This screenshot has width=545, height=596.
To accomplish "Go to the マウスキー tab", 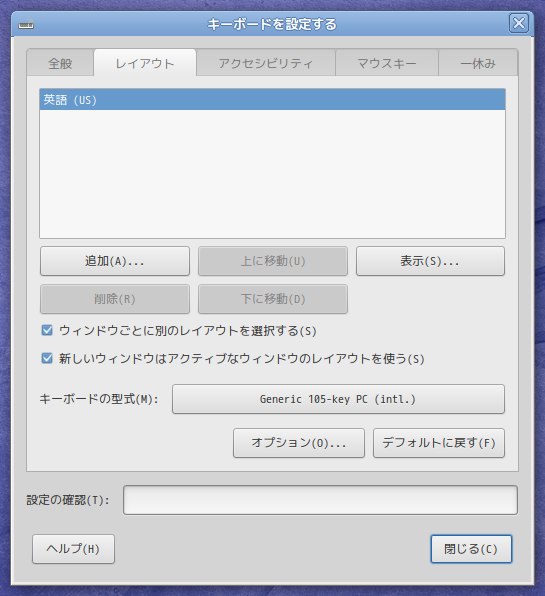I will point(387,63).
